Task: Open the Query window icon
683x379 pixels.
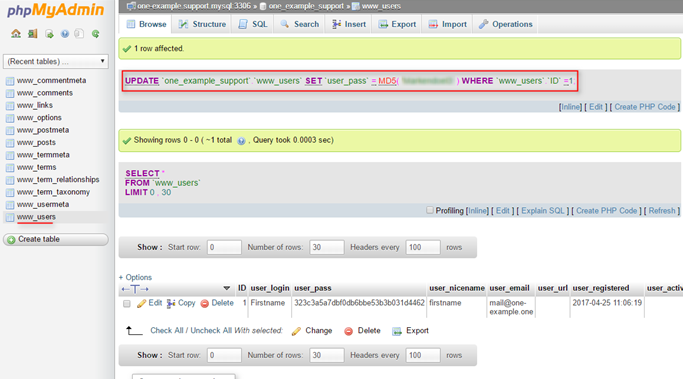Action: pos(49,34)
